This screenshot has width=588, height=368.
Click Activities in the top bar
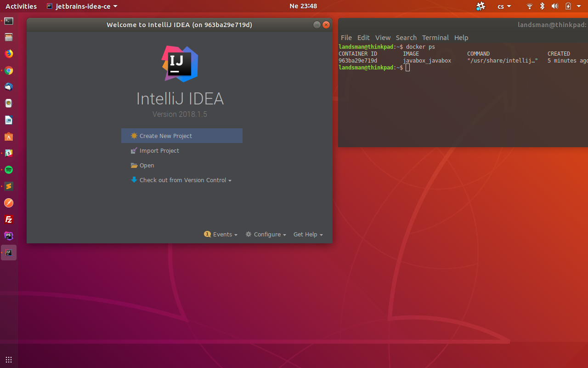pyautogui.click(x=21, y=6)
